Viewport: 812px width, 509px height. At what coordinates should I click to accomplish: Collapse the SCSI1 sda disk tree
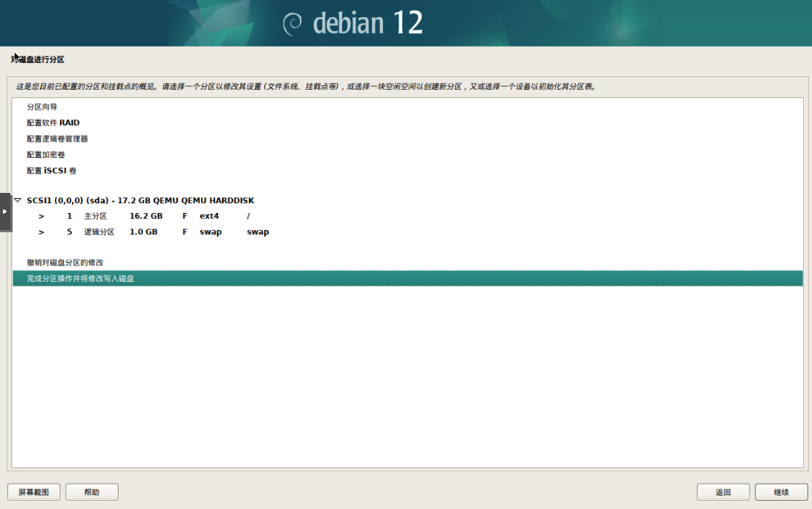[18, 200]
